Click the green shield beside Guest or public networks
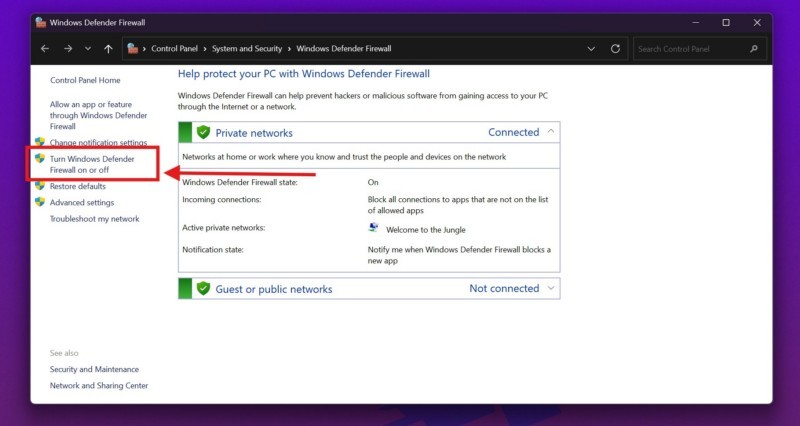The image size is (800, 426). [x=203, y=289]
